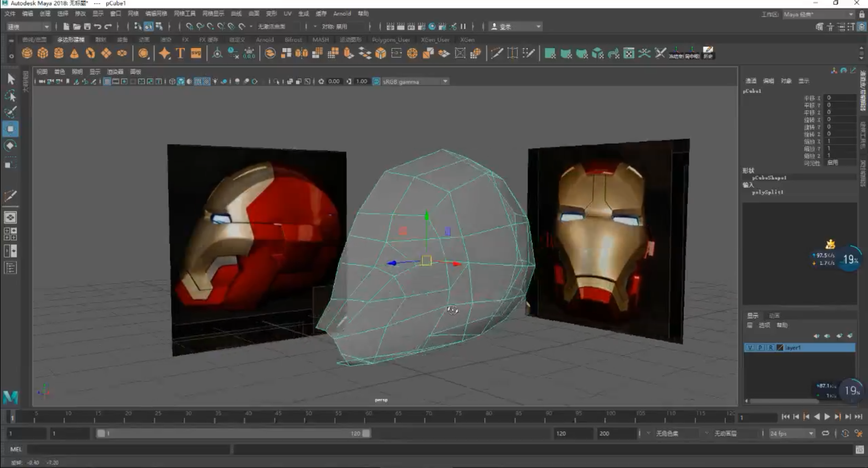Toggle wireframe display in viewport toolbar
The width and height of the screenshot is (868, 468).
(x=172, y=82)
